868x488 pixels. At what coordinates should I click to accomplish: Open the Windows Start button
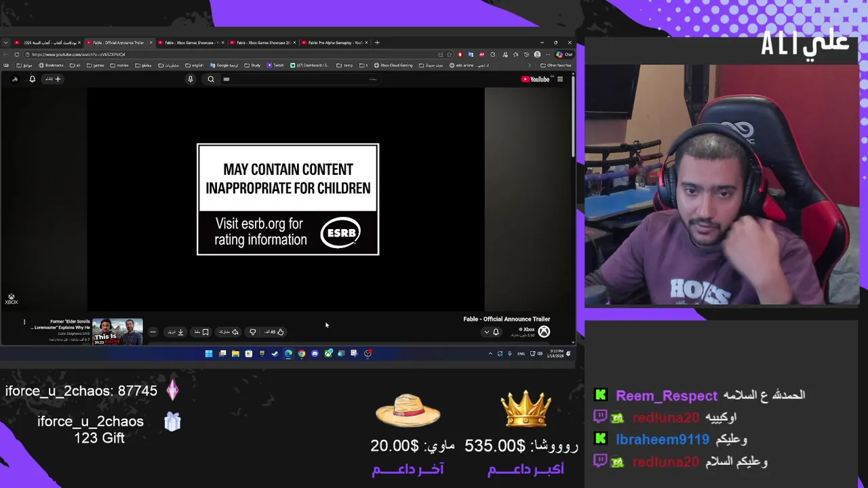click(209, 353)
